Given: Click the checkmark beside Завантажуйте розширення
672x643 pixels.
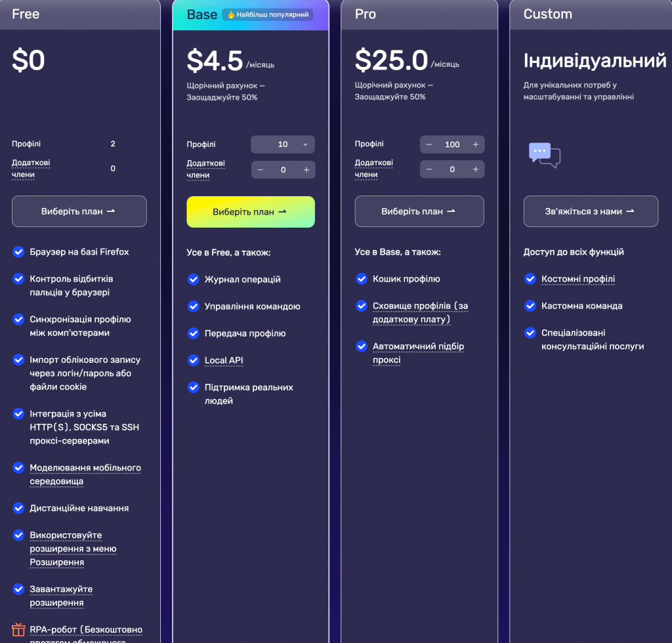Looking at the screenshot, I should 18,589.
